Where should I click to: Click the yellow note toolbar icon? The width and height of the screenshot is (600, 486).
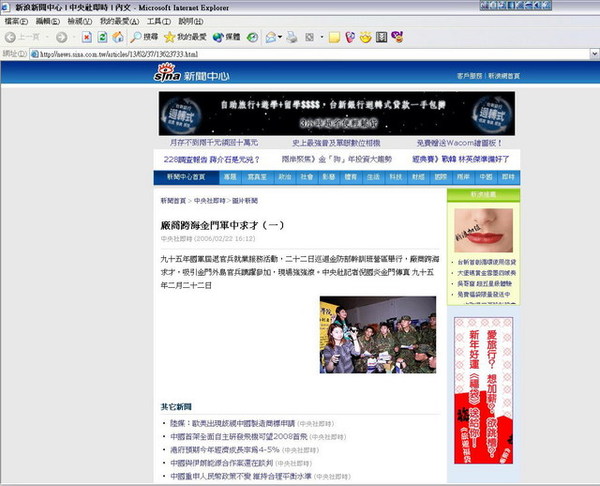coord(334,37)
